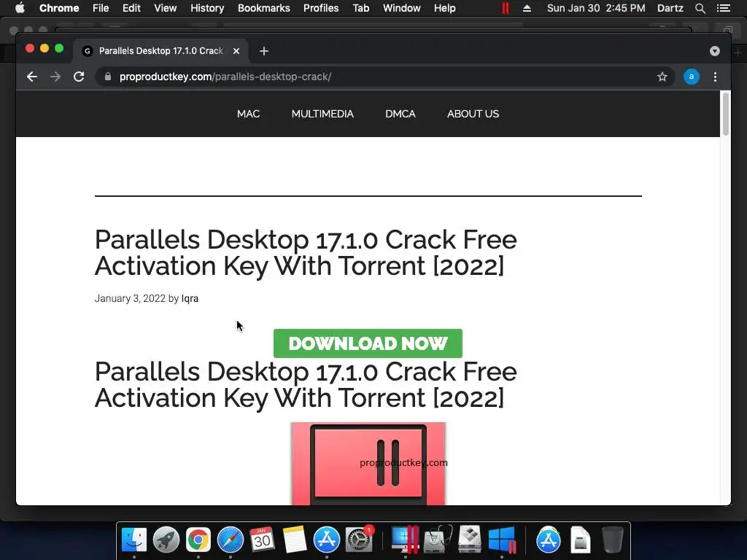Open the tab search dropdown arrow

715,51
